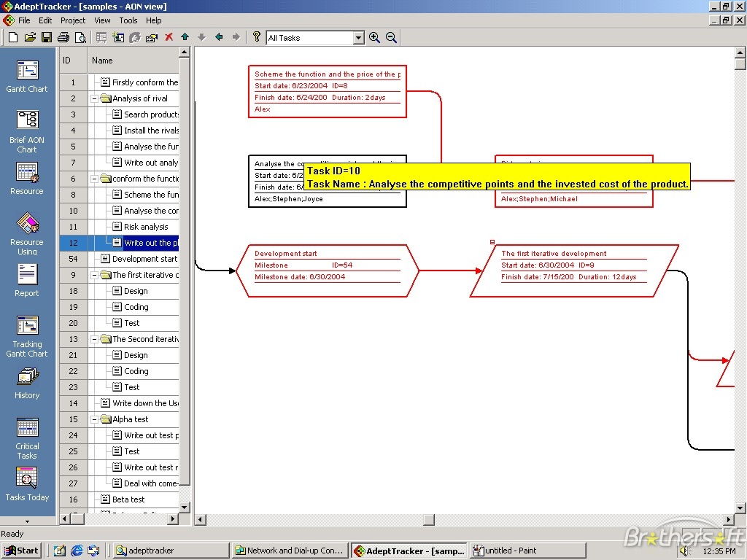Open the Resource view in sidebar

click(x=27, y=179)
